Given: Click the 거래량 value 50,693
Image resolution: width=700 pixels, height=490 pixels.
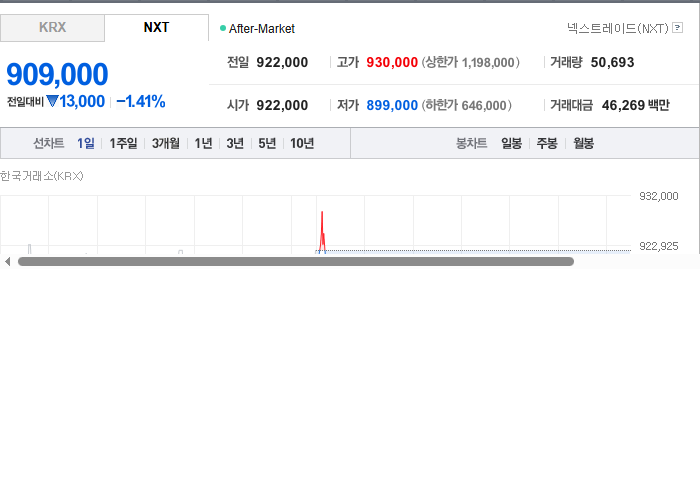Looking at the screenshot, I should pos(612,62).
